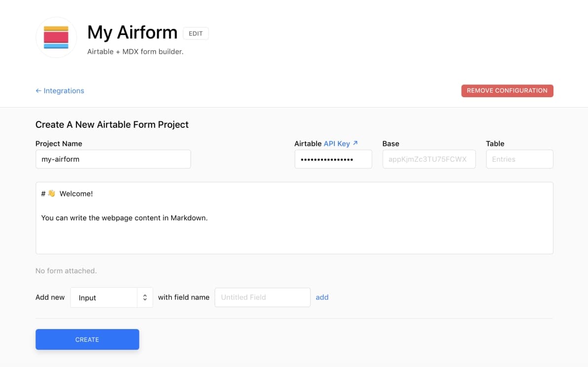The width and height of the screenshot is (588, 367).
Task: Go back via the Integrations link
Action: point(60,91)
